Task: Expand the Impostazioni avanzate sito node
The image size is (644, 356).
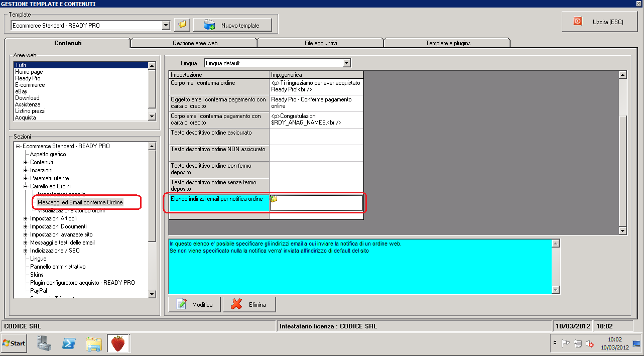Action: (x=26, y=234)
